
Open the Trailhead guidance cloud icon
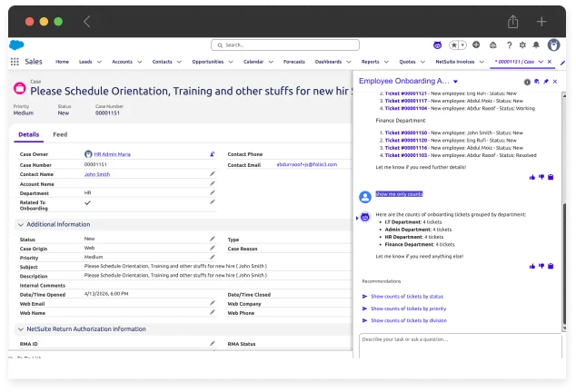(x=493, y=45)
